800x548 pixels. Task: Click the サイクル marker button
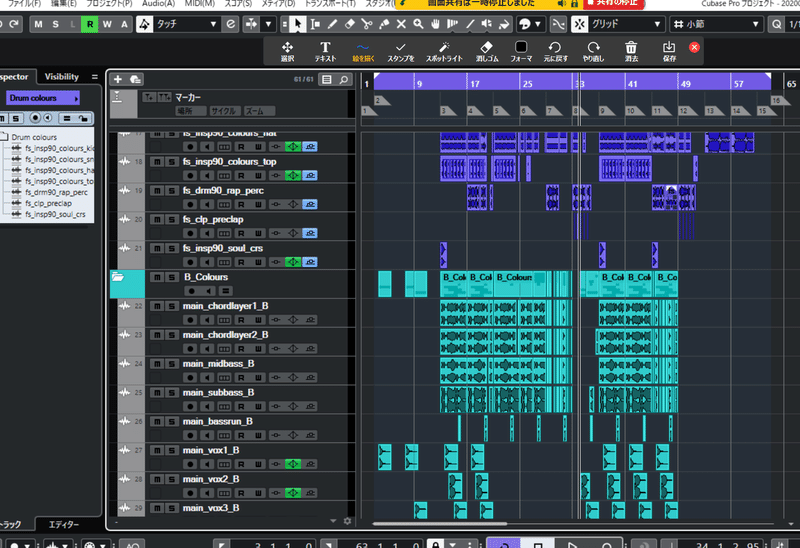pyautogui.click(x=223, y=111)
